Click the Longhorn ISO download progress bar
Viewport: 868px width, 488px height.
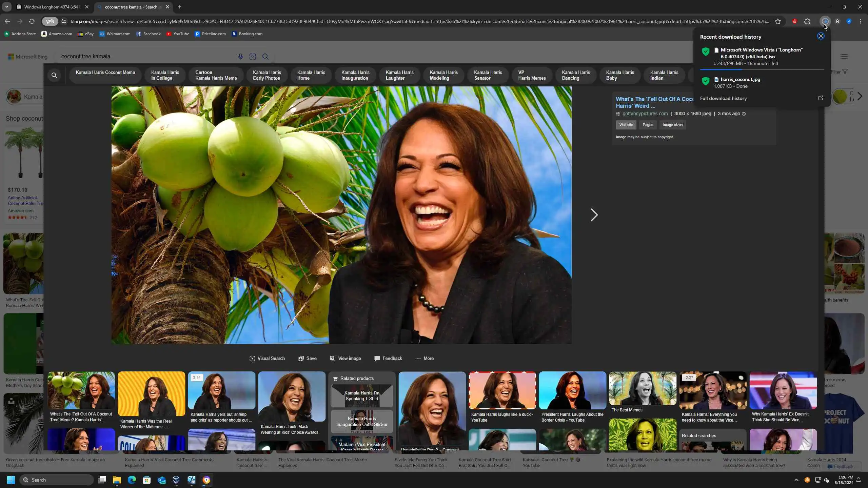762,69
